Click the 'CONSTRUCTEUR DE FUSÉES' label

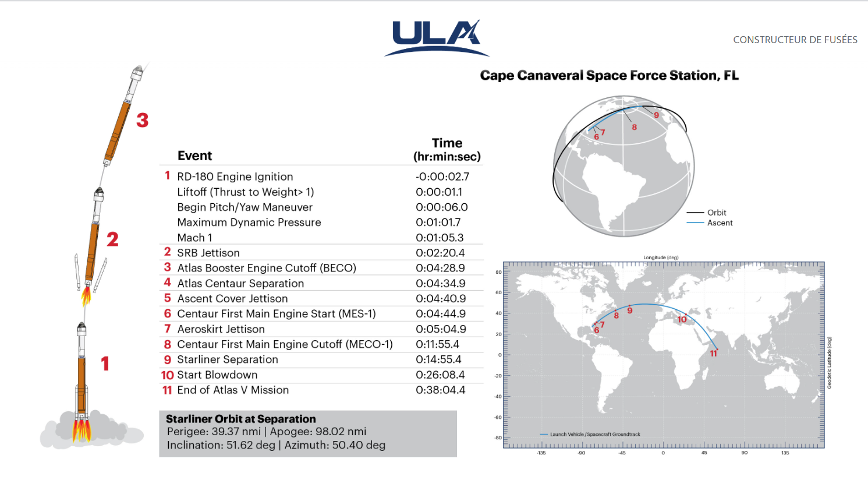coord(795,40)
